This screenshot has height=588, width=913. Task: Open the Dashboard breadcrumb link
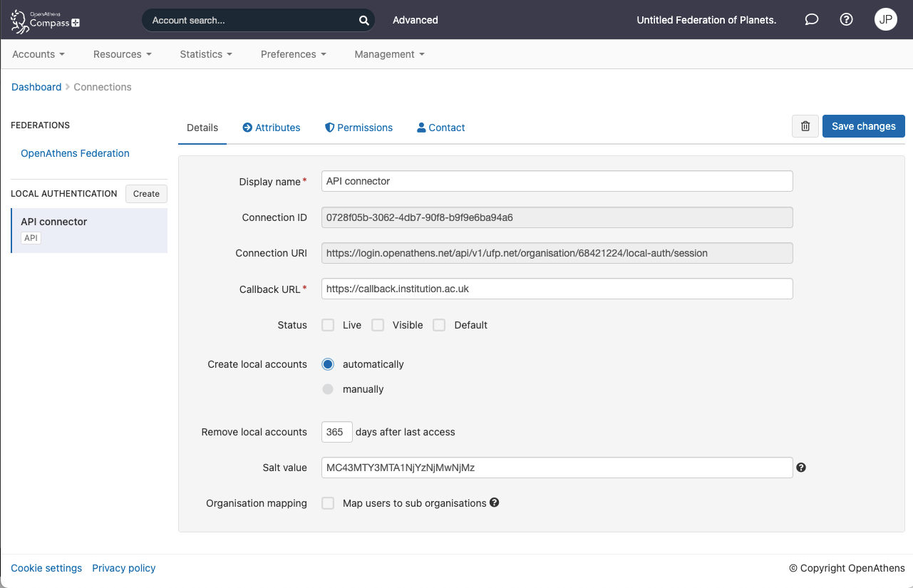coord(36,86)
